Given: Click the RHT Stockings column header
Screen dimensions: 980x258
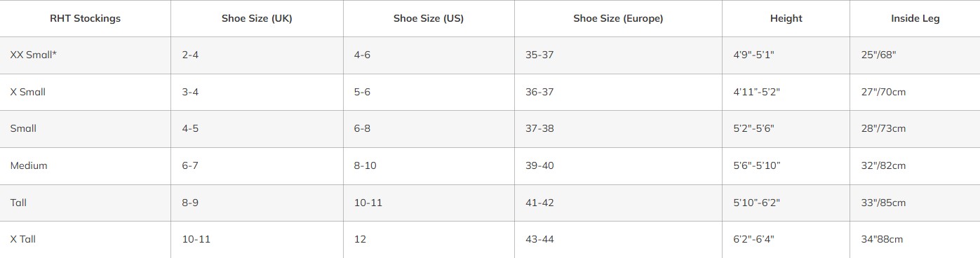Looking at the screenshot, I should [x=85, y=19].
